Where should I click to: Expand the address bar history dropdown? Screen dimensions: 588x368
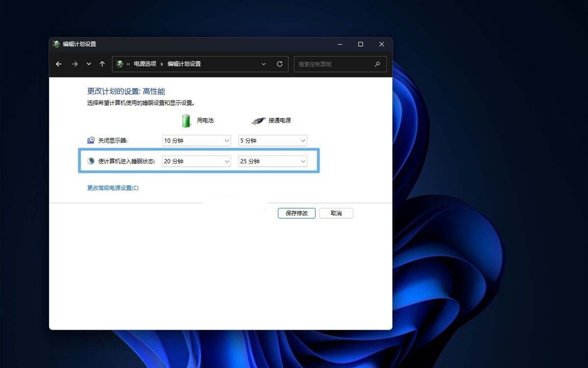(264, 64)
